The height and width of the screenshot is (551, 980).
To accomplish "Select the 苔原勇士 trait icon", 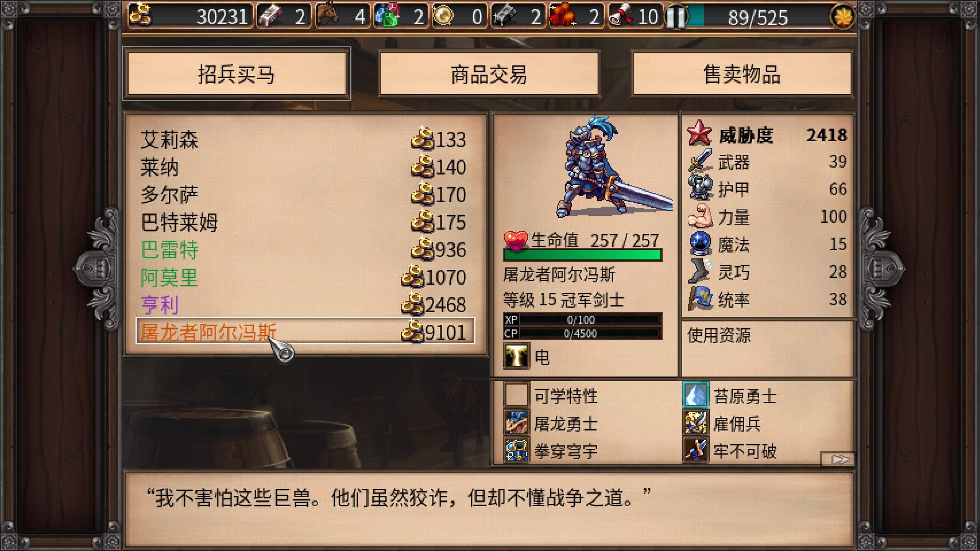I will coord(696,396).
